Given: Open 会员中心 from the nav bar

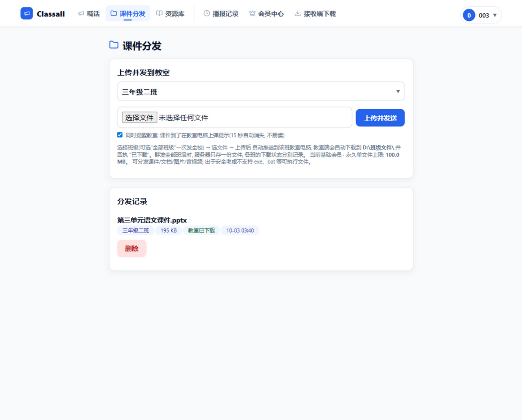Looking at the screenshot, I should pyautogui.click(x=266, y=14).
